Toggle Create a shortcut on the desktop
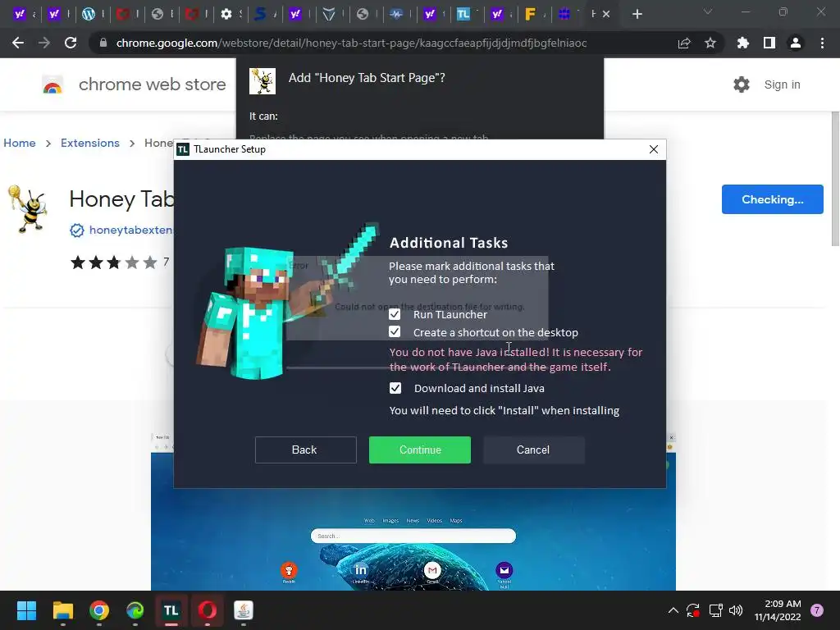 [x=395, y=332]
